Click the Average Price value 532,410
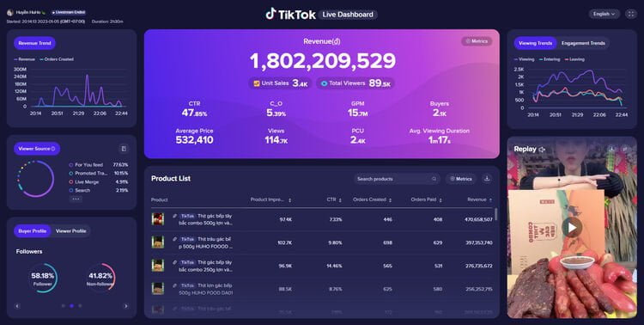 coord(194,140)
